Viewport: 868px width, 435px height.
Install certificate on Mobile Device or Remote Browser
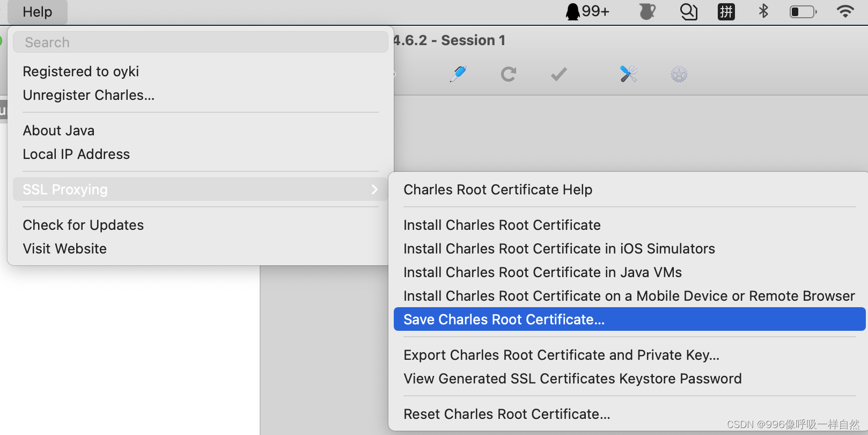click(x=630, y=296)
